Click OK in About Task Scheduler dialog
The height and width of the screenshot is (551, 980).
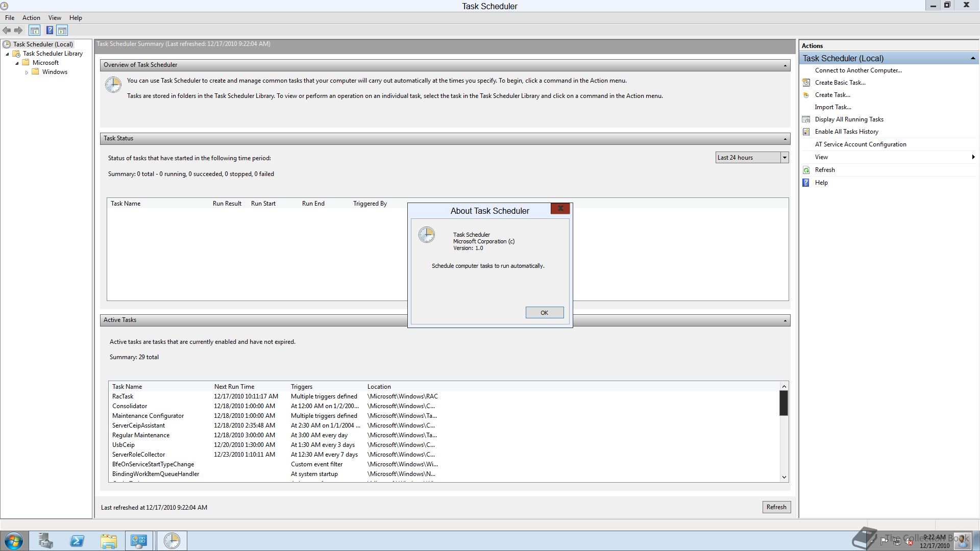coord(545,313)
